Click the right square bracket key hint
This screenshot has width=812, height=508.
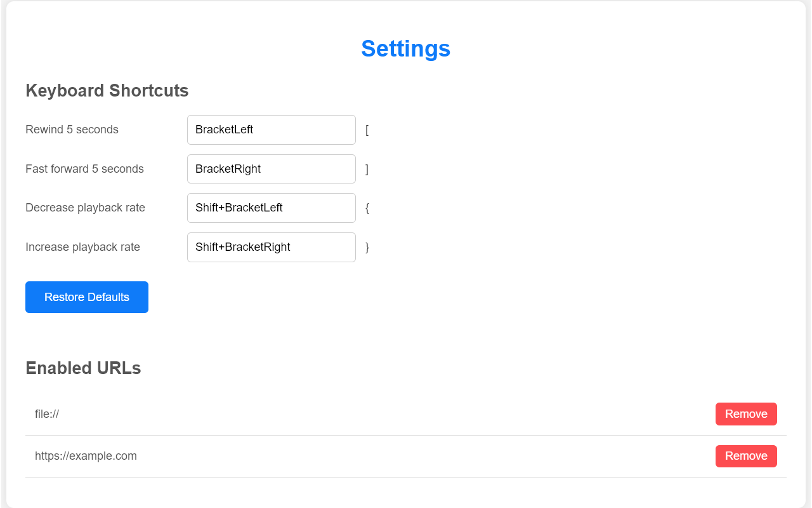(367, 170)
